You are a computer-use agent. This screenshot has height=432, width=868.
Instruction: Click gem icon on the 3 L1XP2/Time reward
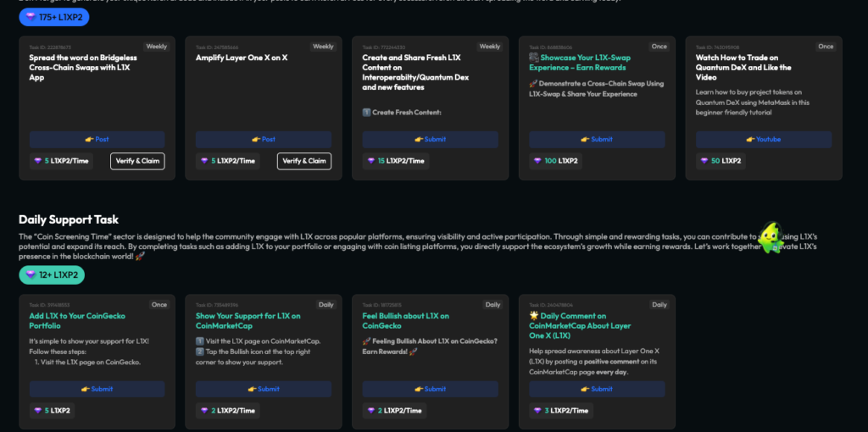pyautogui.click(x=537, y=411)
